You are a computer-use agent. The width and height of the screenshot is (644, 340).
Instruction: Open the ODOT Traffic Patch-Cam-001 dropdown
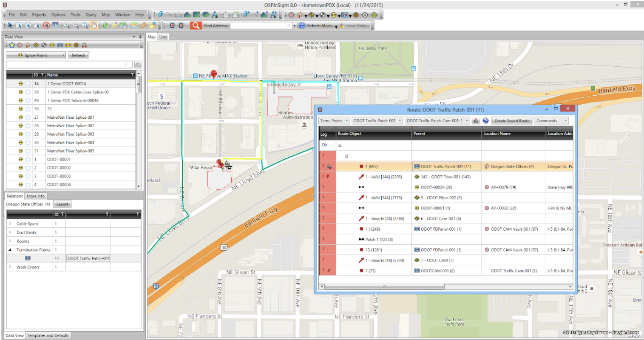(x=438, y=121)
